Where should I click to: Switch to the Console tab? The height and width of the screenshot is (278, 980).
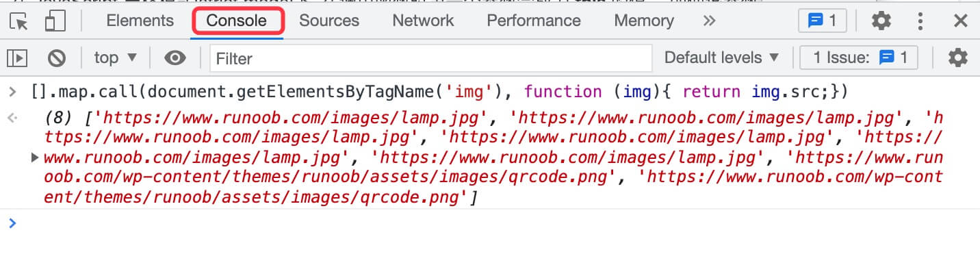click(237, 21)
